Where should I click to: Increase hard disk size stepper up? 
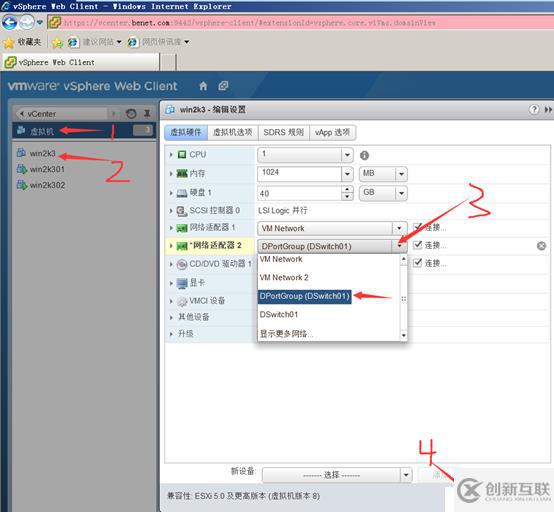[347, 190]
